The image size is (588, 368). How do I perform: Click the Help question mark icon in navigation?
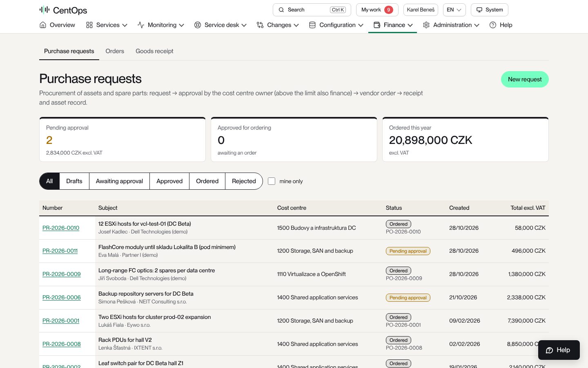493,25
